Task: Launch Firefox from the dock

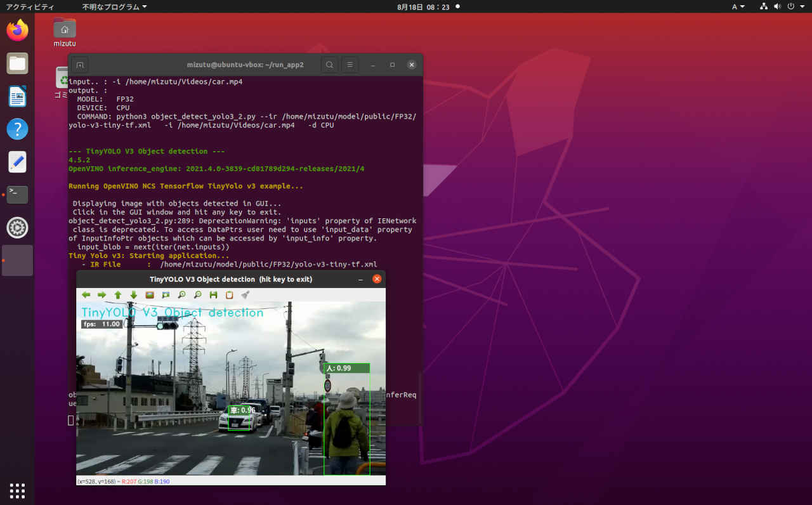Action: (x=17, y=30)
